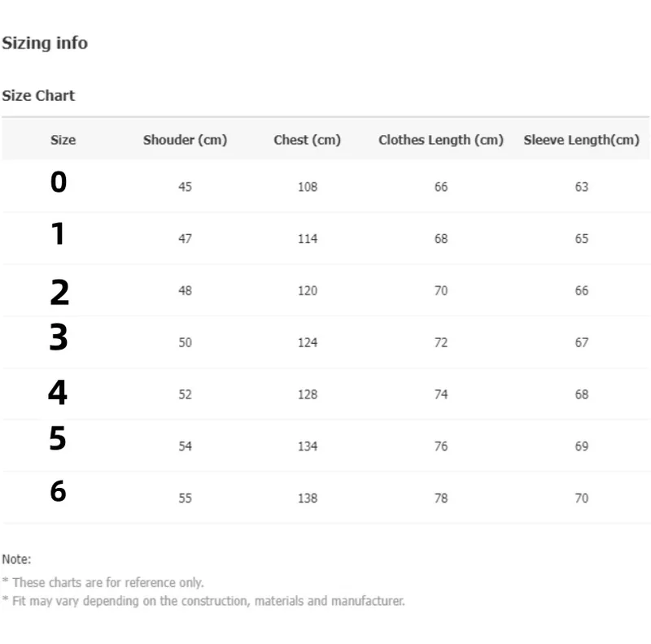Select the Chest (cm) column header
The image size is (651, 644).
tap(308, 140)
